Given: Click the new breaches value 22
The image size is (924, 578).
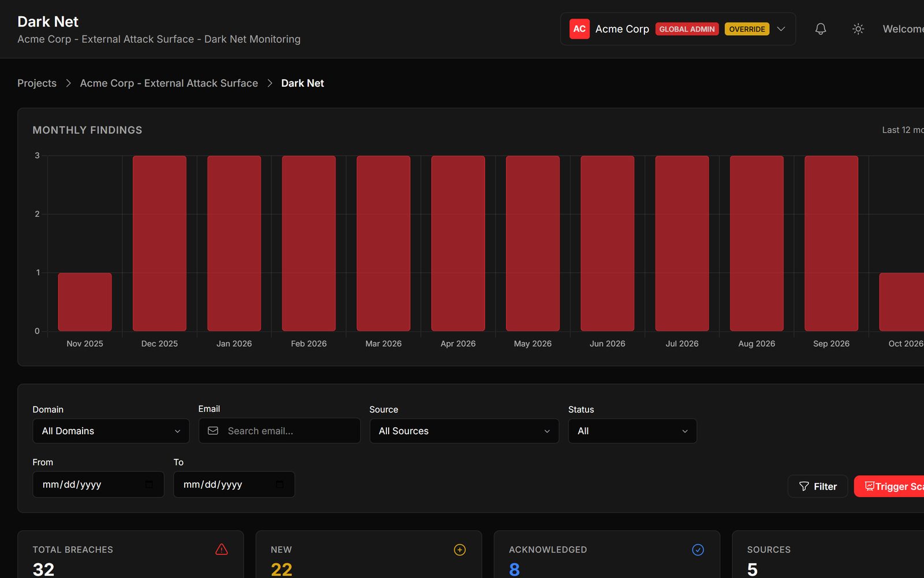Looking at the screenshot, I should coord(281,569).
